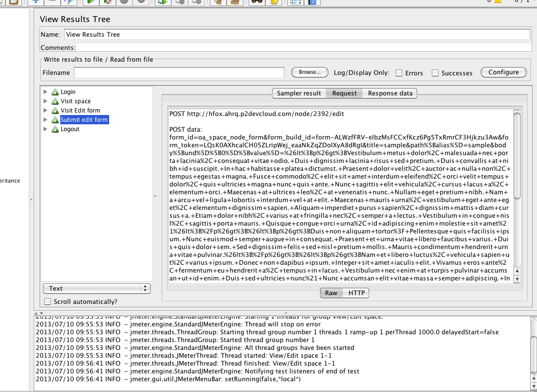537x392 pixels.
Task: Click the Browse... button
Action: coord(309,72)
